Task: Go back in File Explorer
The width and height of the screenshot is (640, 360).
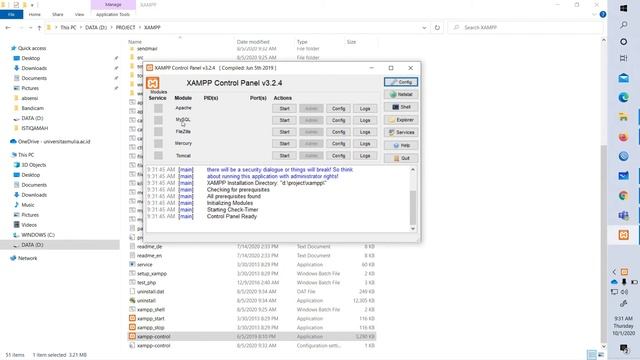Action: (x=8, y=28)
